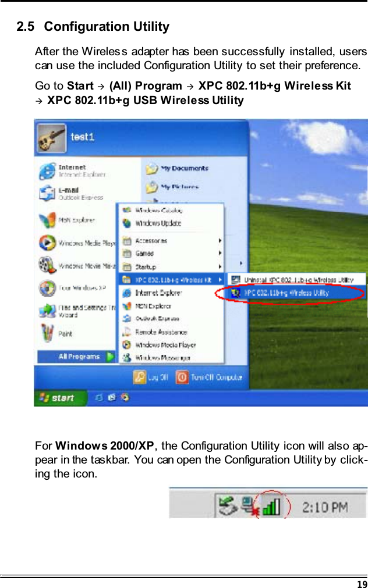The height and width of the screenshot is (588, 368).
Task: Click the Turn Off Computer power icon
Action: tap(182, 377)
